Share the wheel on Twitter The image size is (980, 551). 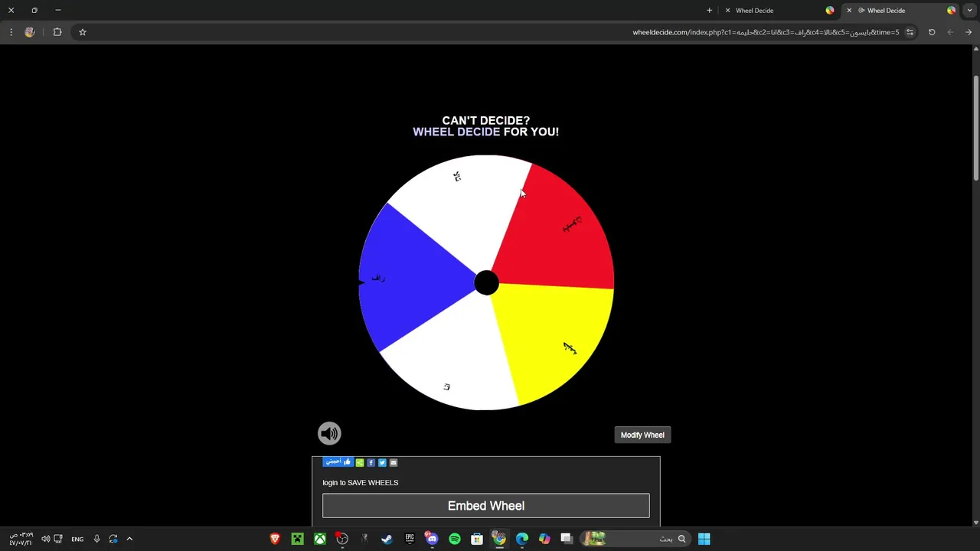pyautogui.click(x=382, y=462)
